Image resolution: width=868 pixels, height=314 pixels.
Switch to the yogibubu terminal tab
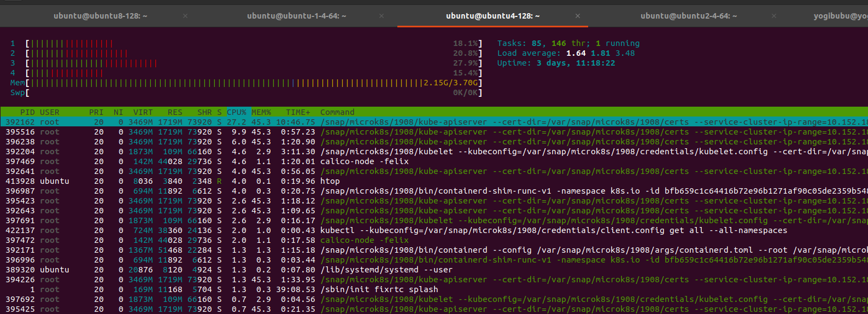point(840,16)
